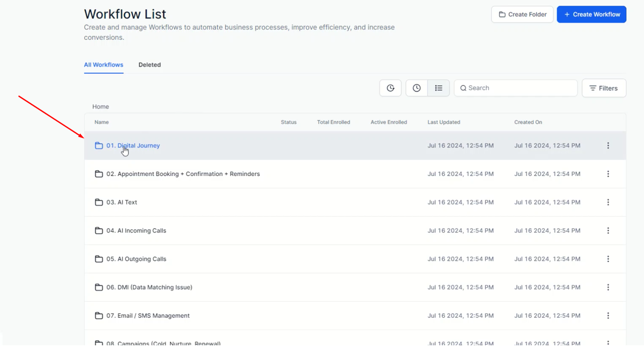
Task: Click the Home breadcrumb
Action: pyautogui.click(x=100, y=107)
